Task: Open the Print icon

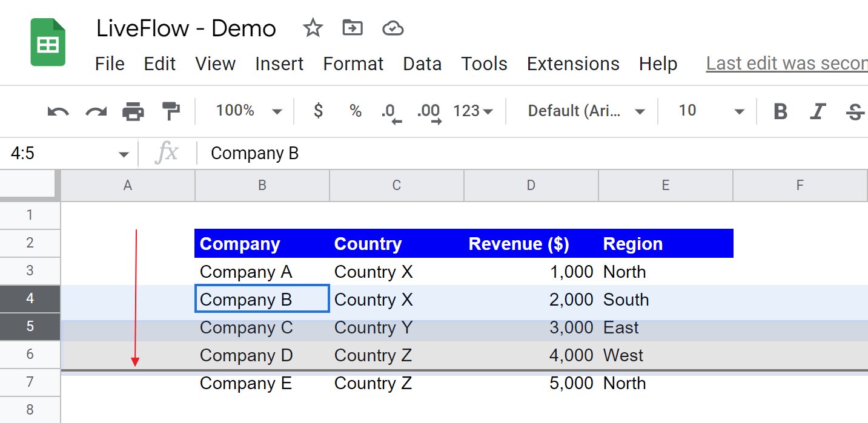Action: pyautogui.click(x=133, y=111)
